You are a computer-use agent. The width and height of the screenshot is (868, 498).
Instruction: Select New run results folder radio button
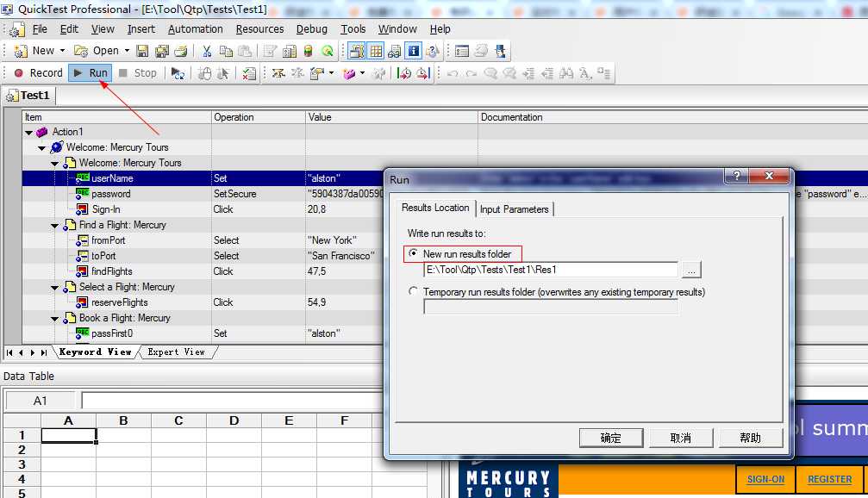(x=413, y=253)
